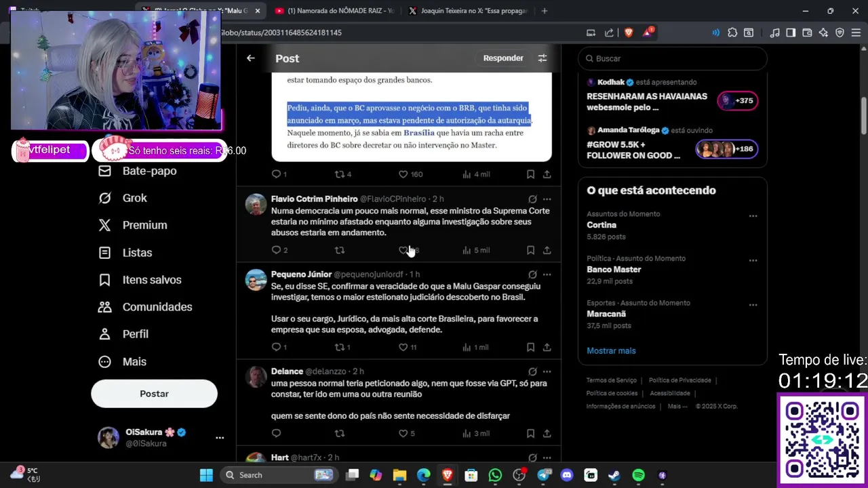Bookmark Delance's comment
This screenshot has width=868, height=488.
click(530, 433)
